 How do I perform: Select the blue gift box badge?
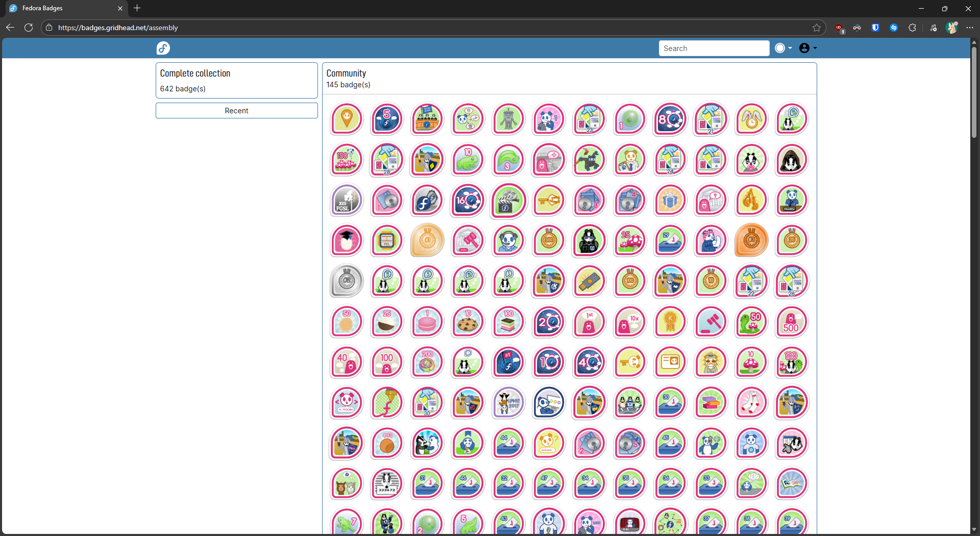(670, 201)
